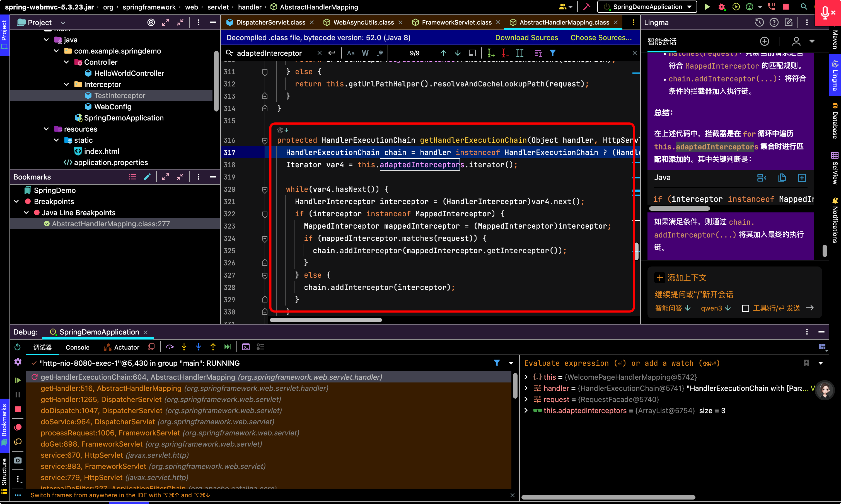Filter search results in the find bar
The width and height of the screenshot is (841, 504).
click(553, 53)
